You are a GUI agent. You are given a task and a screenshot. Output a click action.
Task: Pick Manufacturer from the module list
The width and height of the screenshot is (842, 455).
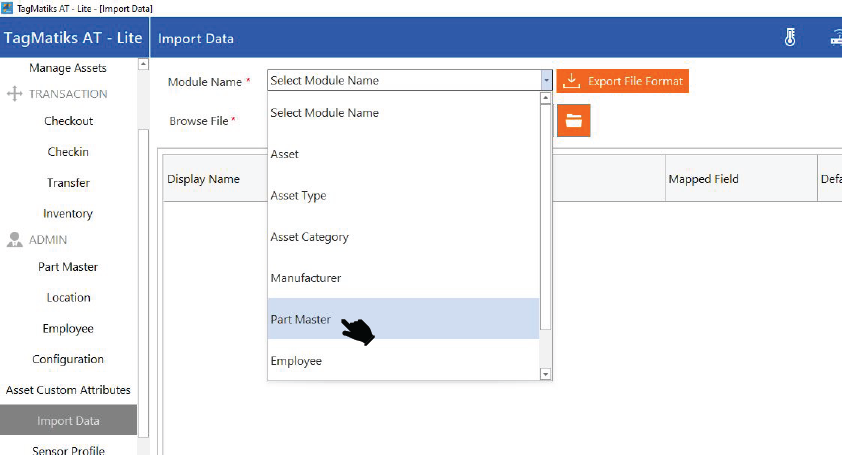[x=305, y=278]
